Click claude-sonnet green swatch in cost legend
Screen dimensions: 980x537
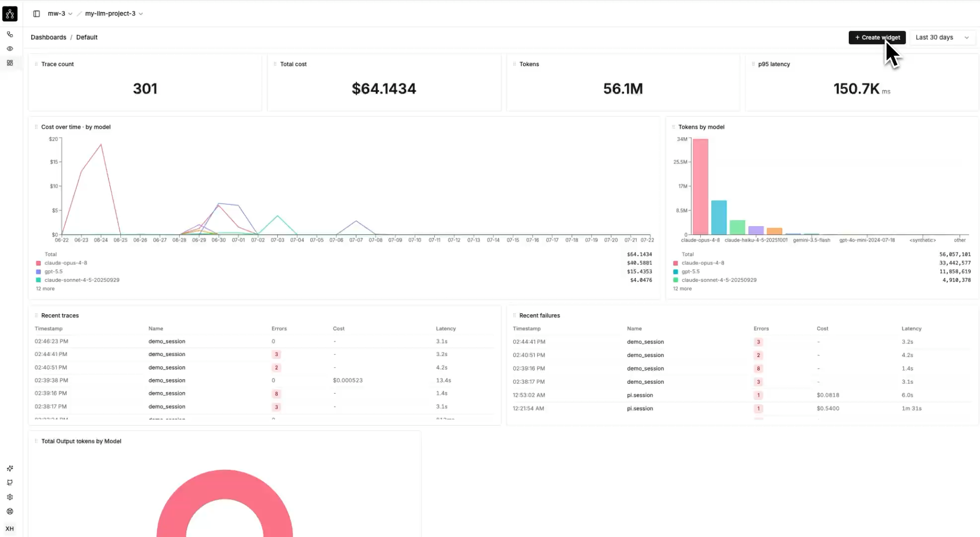[38, 280]
